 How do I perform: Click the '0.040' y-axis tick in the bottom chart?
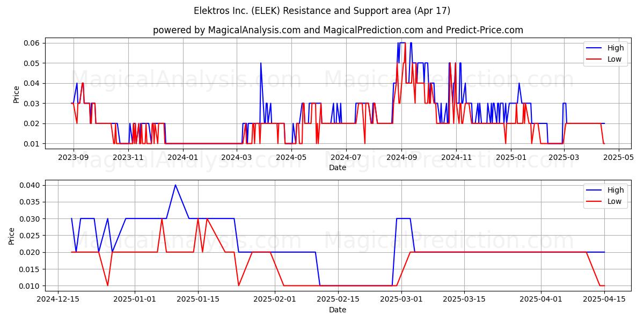pos(30,185)
